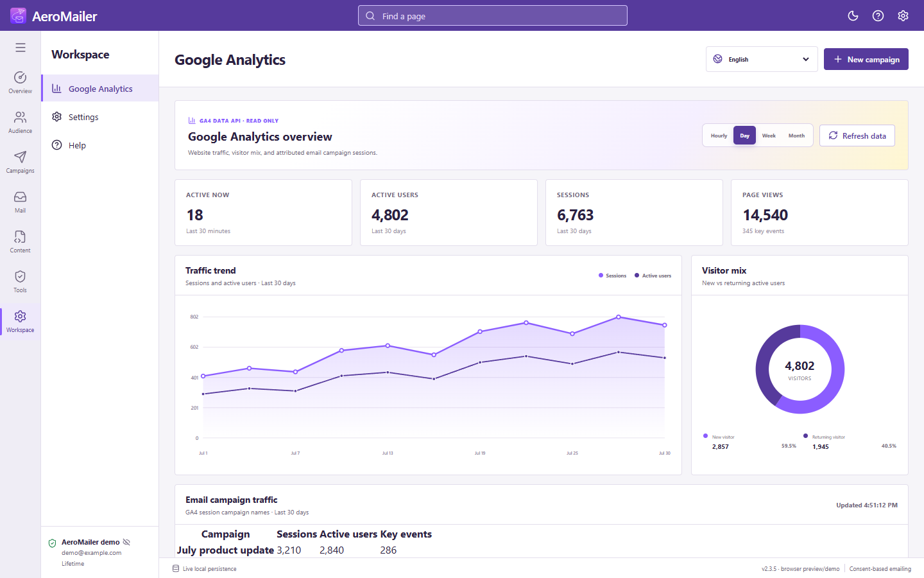Click the demo@example.com account email

(x=91, y=553)
